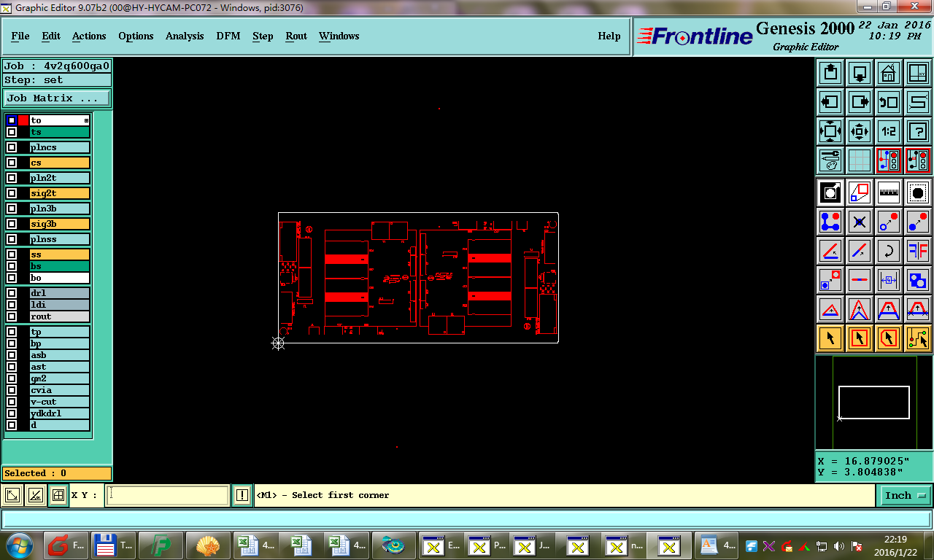Open the Rout menu
Screen dimensions: 934x560
tap(296, 36)
